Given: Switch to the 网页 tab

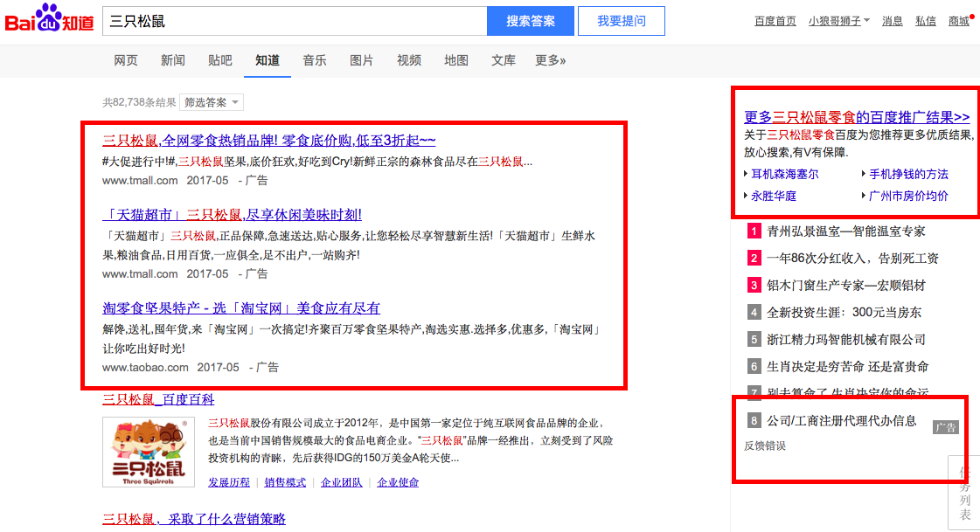Looking at the screenshot, I should click(x=126, y=60).
